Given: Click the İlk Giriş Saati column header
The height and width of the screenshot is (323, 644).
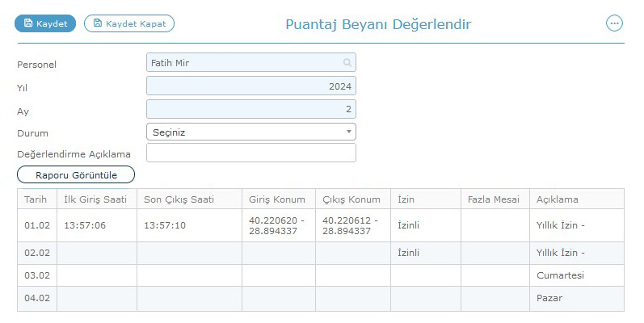Looking at the screenshot, I should pos(97,199).
